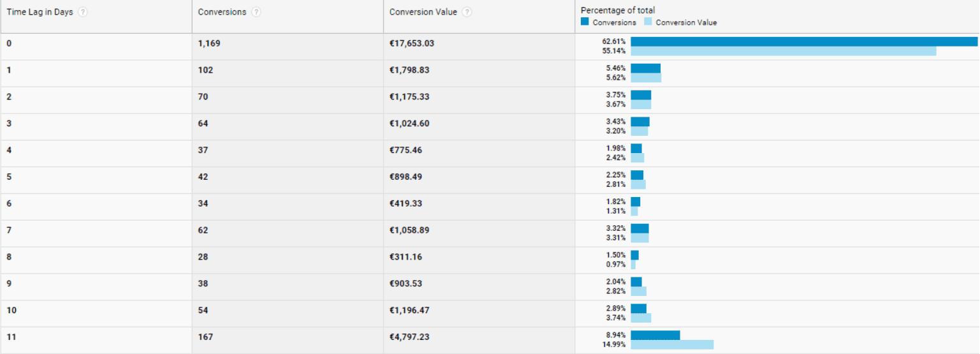The width and height of the screenshot is (980, 354).
Task: Select the Conversion Value column header
Action: [x=423, y=12]
